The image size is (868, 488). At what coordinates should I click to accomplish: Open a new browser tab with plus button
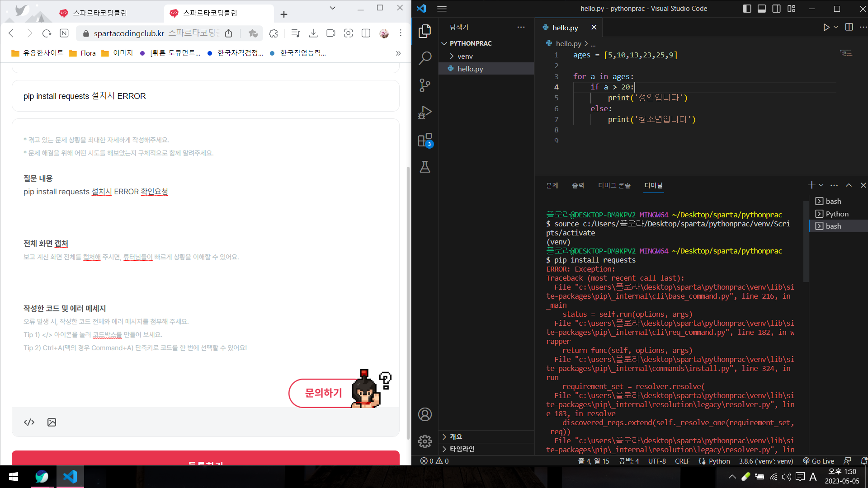(284, 14)
